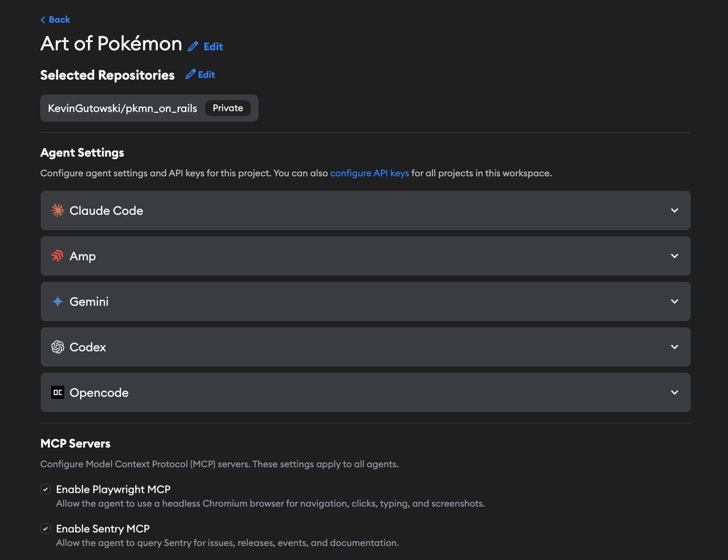The width and height of the screenshot is (728, 560).
Task: Enable Playwright MCP checkbox
Action: (45, 489)
